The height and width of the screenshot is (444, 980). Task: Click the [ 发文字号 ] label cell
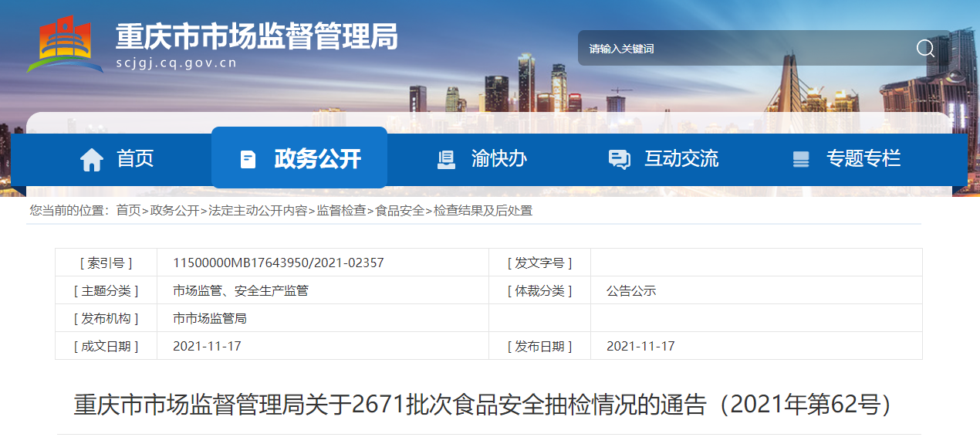click(540, 263)
